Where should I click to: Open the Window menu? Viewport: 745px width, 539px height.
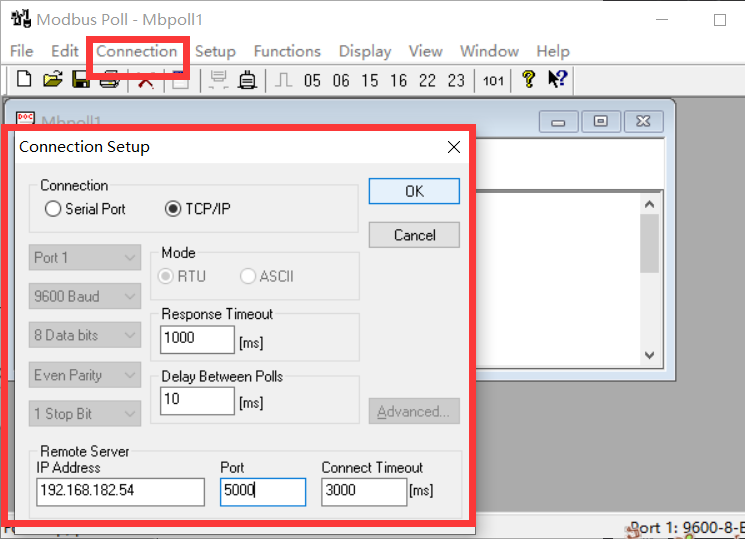489,51
